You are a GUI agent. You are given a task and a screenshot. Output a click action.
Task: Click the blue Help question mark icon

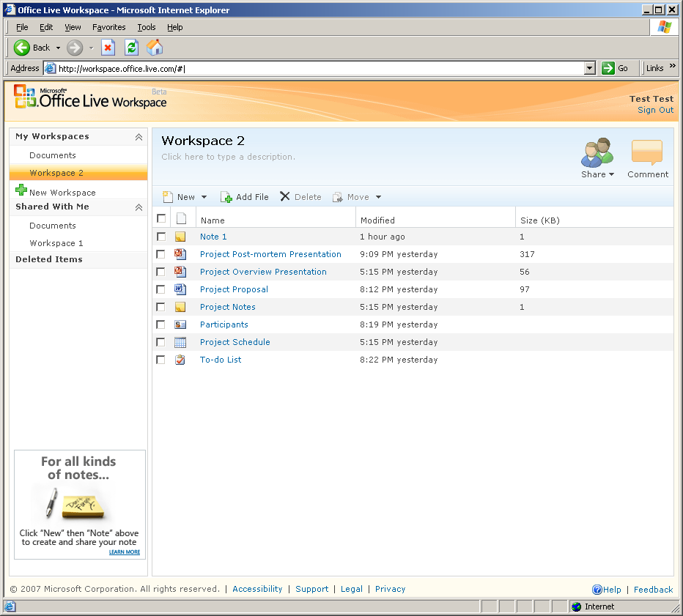pyautogui.click(x=597, y=590)
